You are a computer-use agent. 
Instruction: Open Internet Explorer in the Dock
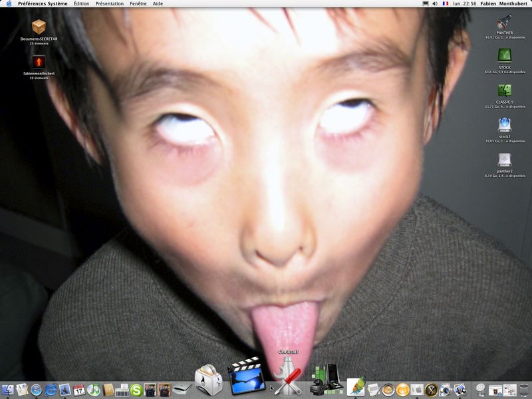51,390
